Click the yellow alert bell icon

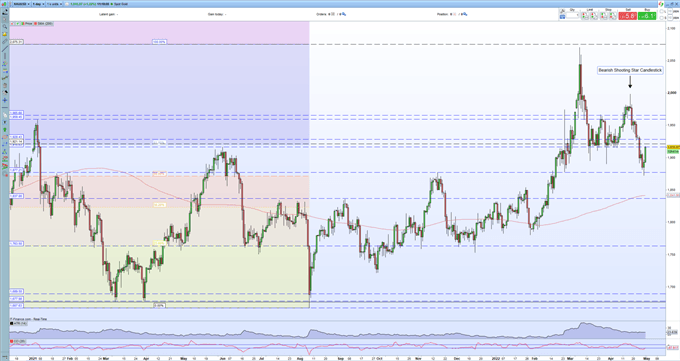5,34
